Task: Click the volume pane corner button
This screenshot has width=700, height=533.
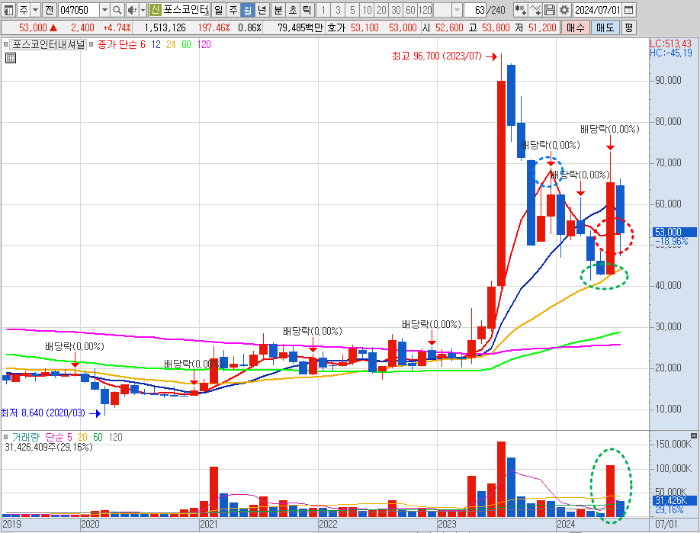Action: [x=693, y=435]
